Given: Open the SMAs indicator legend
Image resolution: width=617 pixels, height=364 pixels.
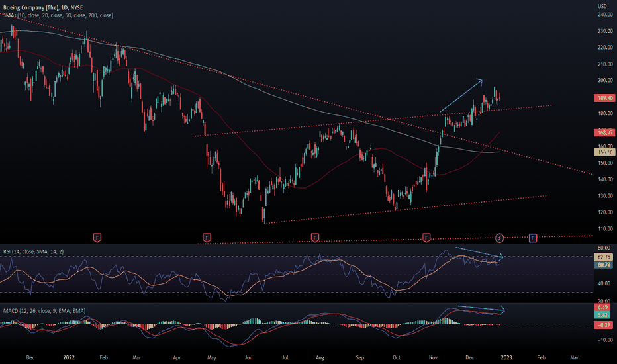Looking at the screenshot, I should [x=58, y=15].
